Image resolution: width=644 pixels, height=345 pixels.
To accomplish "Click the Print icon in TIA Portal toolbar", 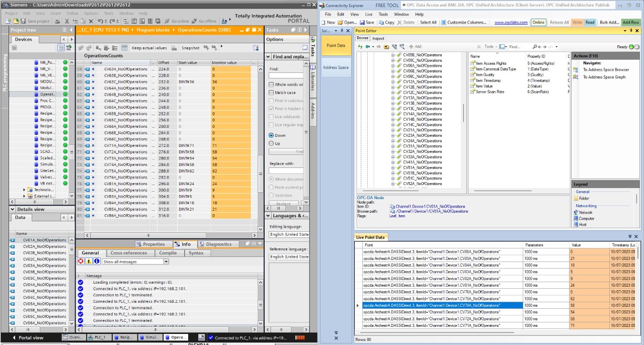I will point(58,21).
